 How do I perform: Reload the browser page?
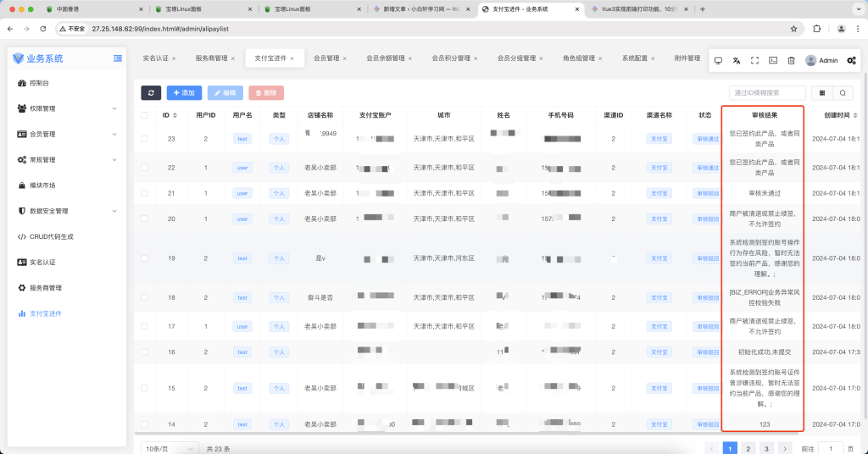tap(43, 29)
